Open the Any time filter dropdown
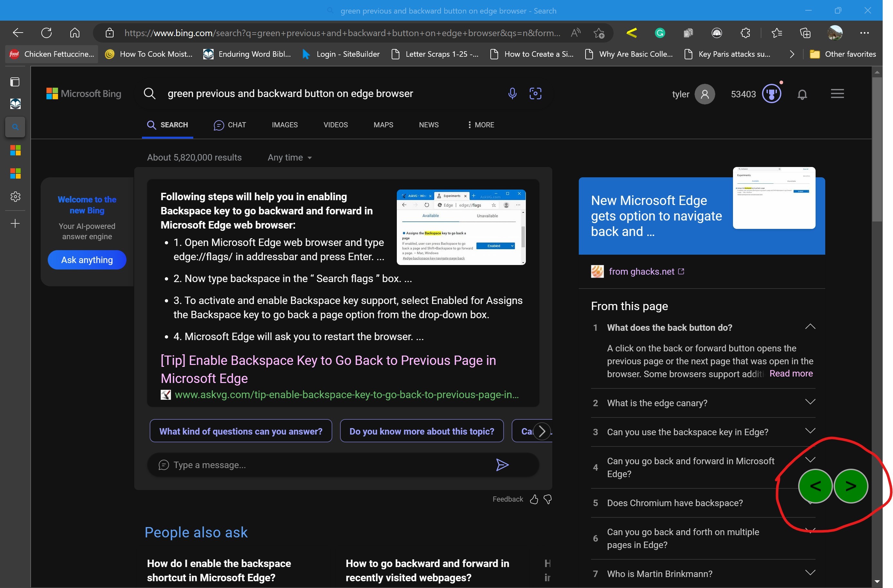This screenshot has width=893, height=588. [x=290, y=158]
